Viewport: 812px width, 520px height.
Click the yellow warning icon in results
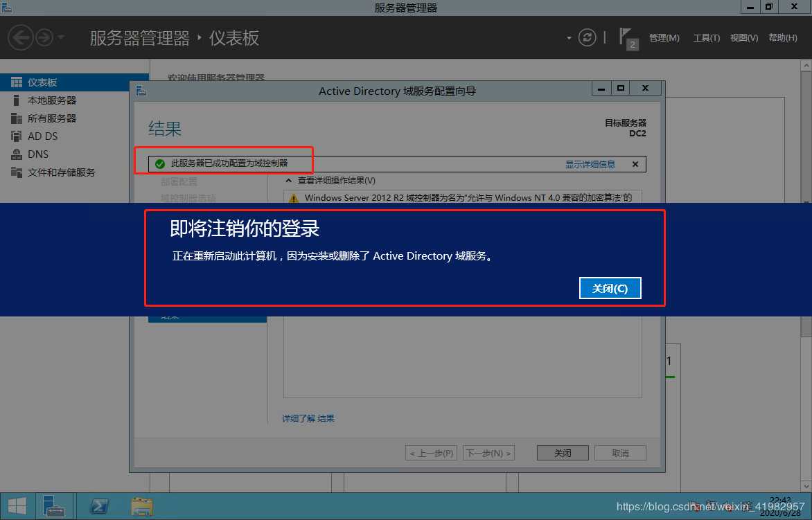coord(294,198)
